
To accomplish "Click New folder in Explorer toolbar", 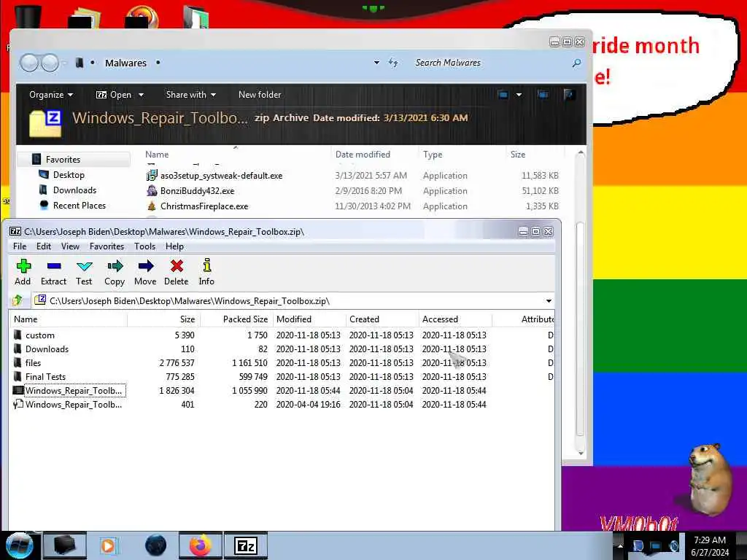I will click(x=260, y=95).
